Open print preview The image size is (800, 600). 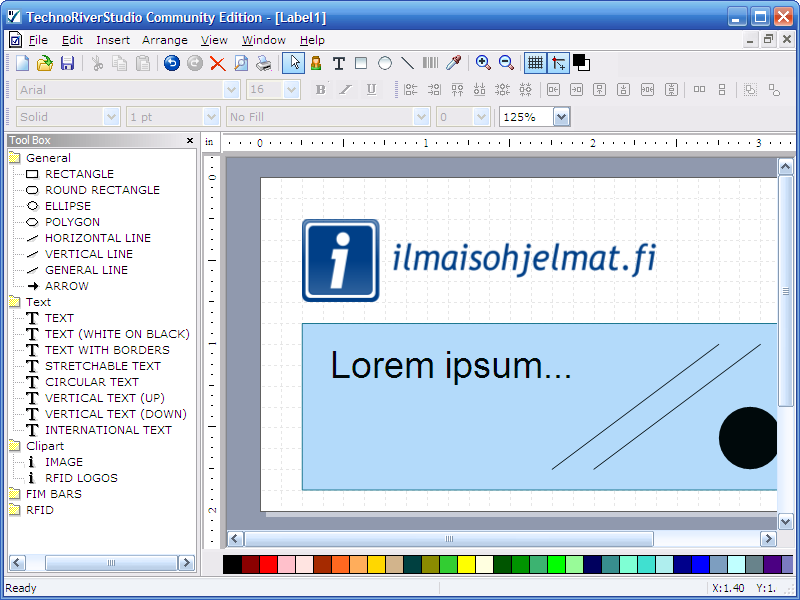coord(241,63)
